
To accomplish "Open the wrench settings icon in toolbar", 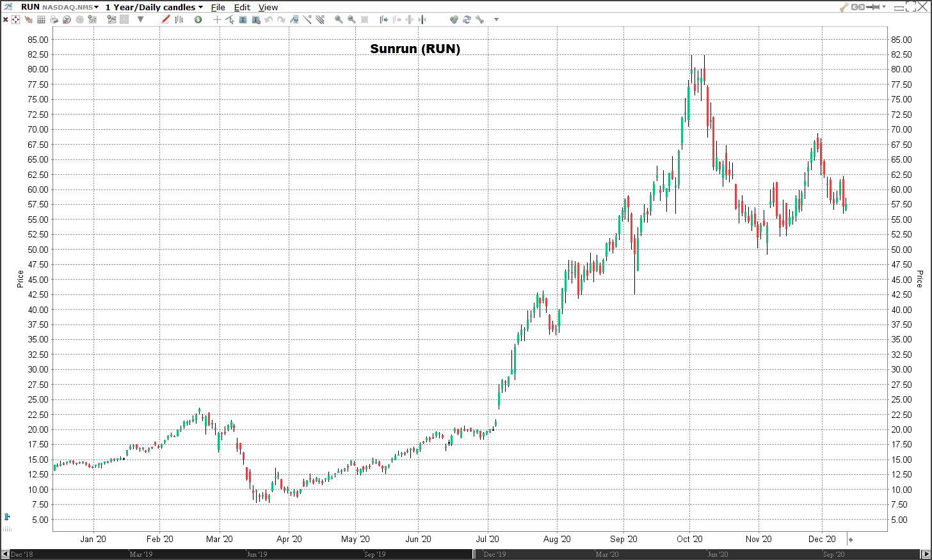I will (x=479, y=20).
